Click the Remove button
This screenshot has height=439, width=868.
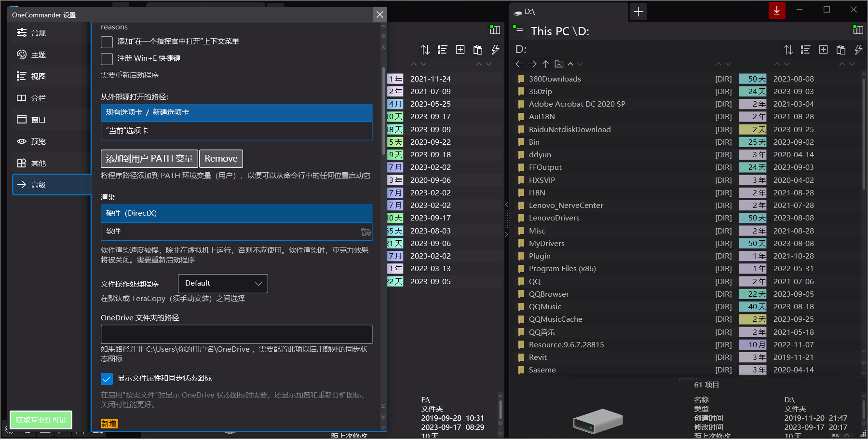[221, 158]
